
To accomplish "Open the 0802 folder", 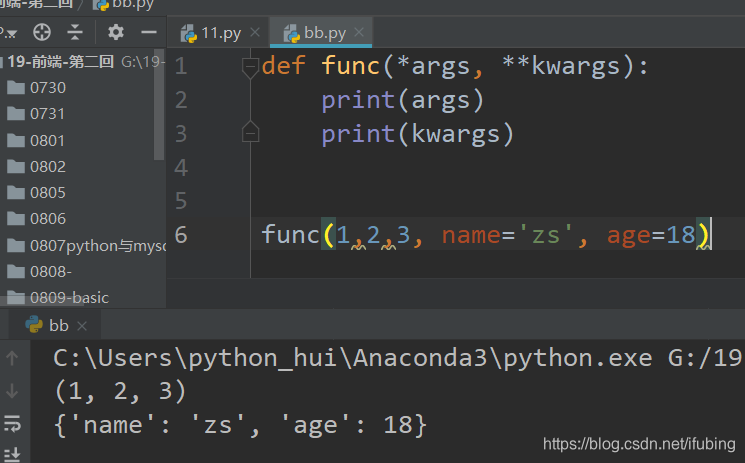I will click(x=48, y=166).
